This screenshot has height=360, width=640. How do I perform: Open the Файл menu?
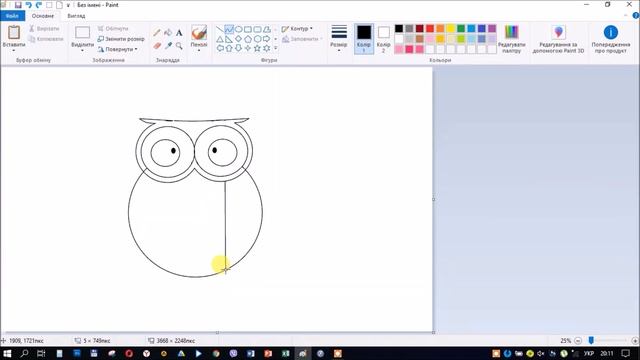[12, 16]
